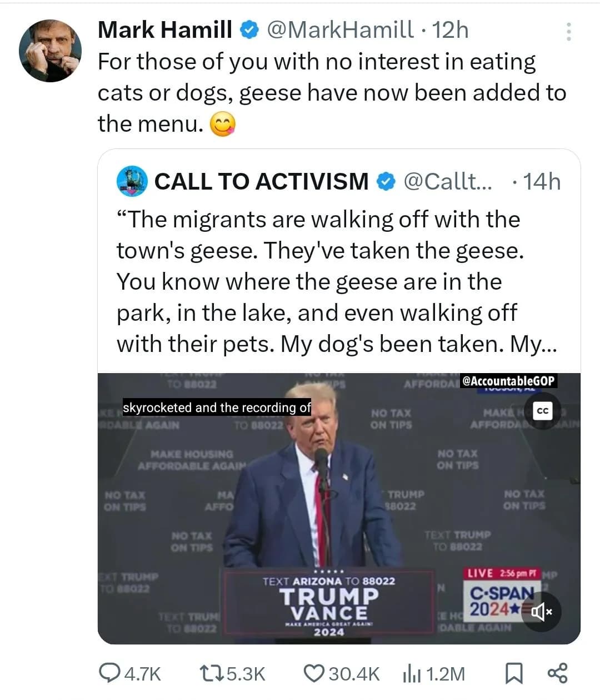Bookmark this tweet
The image size is (600, 700).
tap(514, 673)
